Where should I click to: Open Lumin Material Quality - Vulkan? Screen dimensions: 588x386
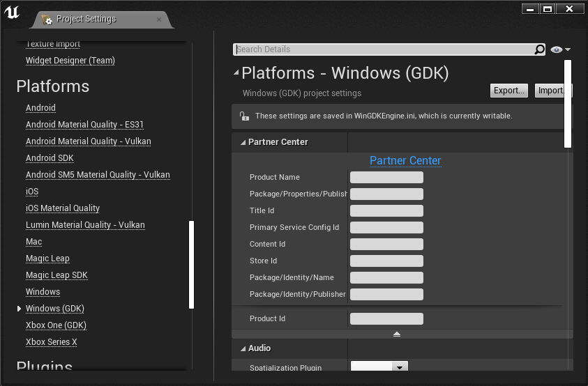[85, 225]
